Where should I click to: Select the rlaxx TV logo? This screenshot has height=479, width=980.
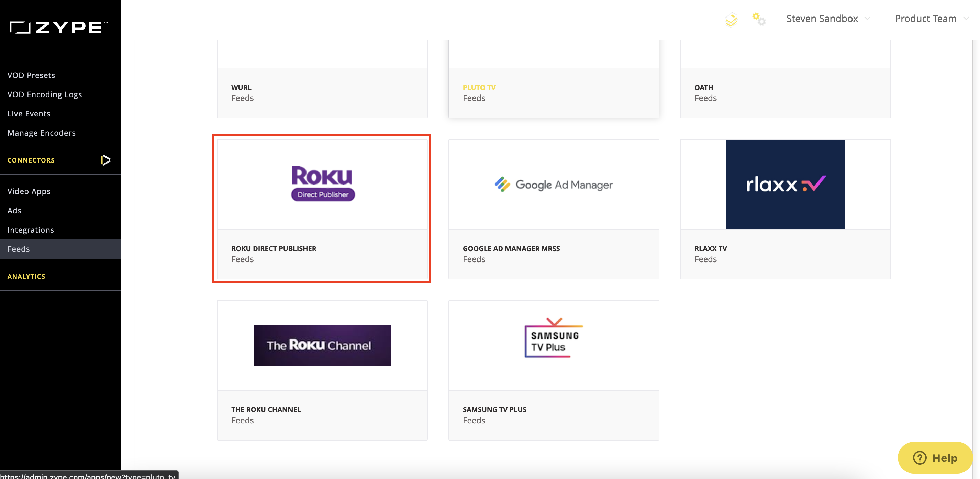pos(785,184)
